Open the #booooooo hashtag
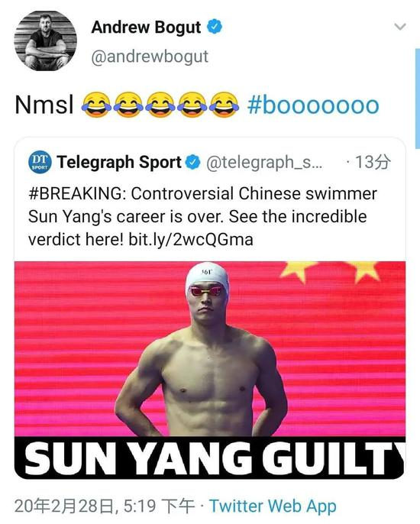The height and width of the screenshot is (524, 420). tap(313, 105)
